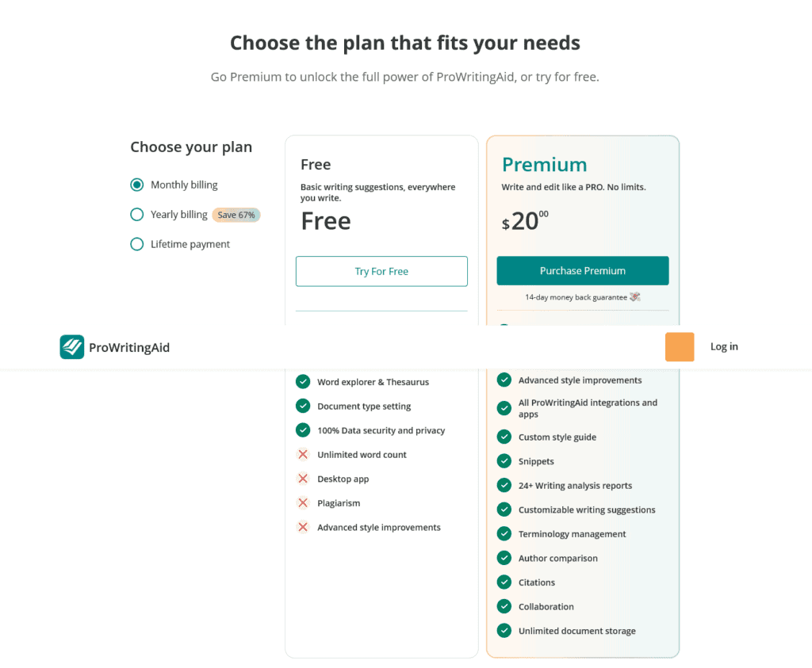Click the checkmark next to Document type setting

coord(302,406)
